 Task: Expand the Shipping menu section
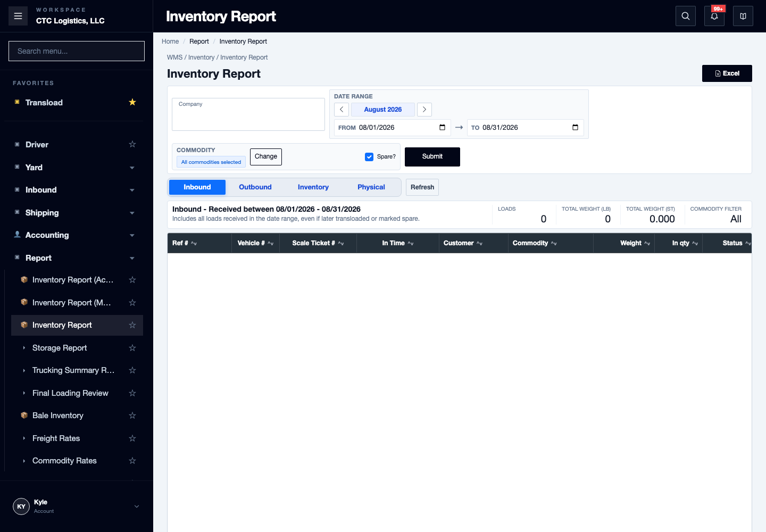[132, 213]
